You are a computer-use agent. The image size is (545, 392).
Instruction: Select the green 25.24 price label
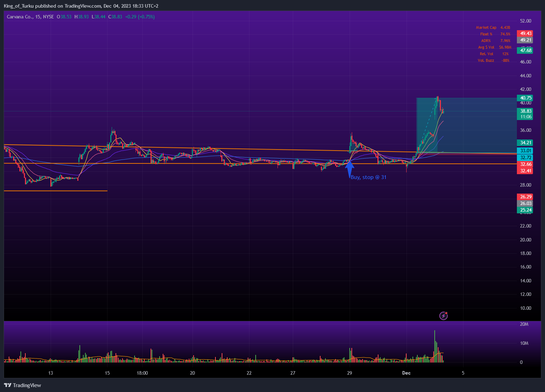point(525,210)
